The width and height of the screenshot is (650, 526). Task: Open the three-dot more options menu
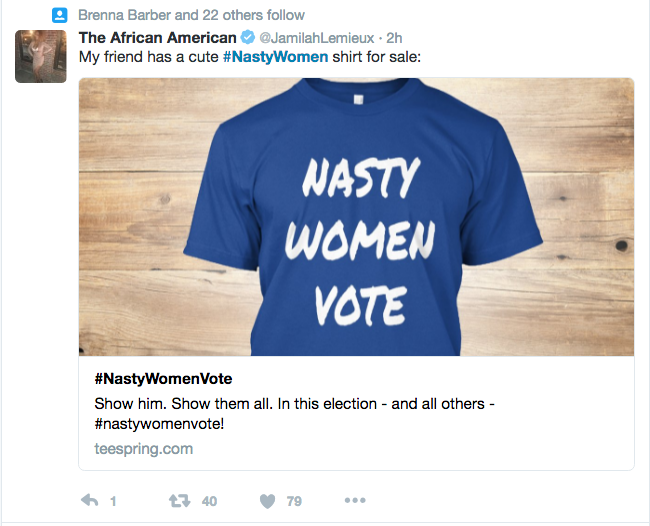355,500
